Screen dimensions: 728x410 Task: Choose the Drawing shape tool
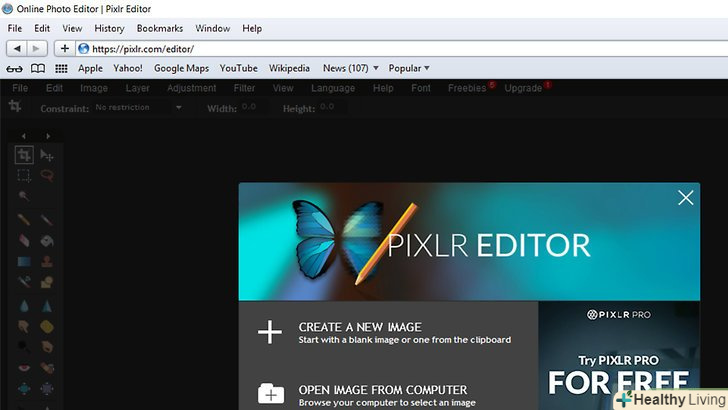46,281
